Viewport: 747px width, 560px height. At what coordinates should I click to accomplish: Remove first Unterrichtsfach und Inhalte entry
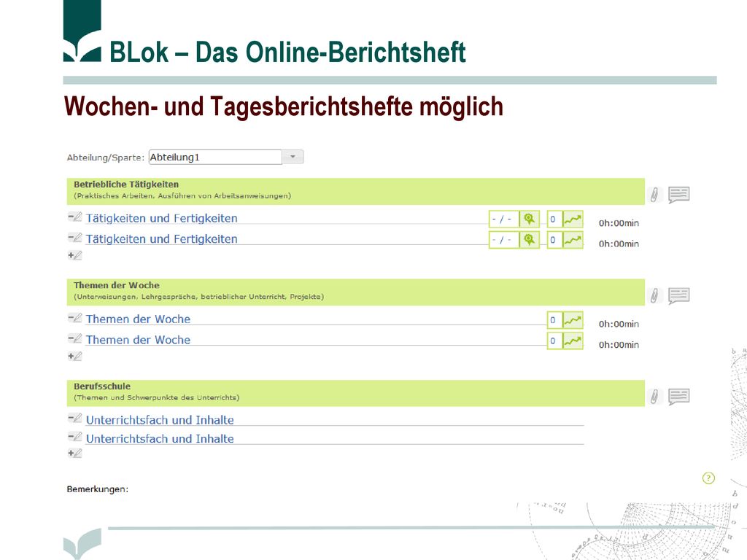[75, 418]
